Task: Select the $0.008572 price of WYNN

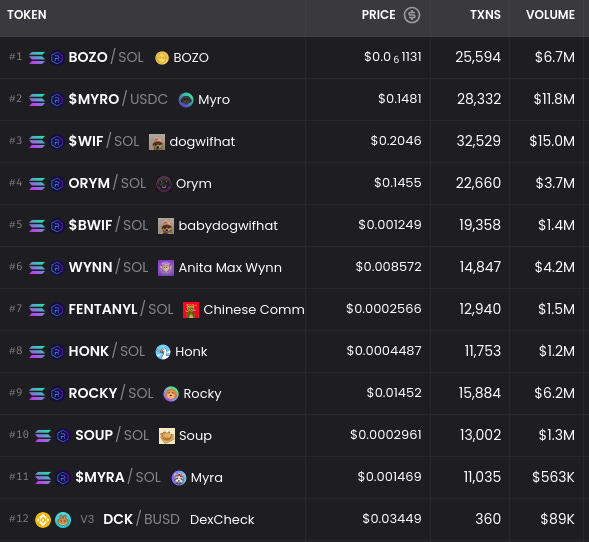Action: pyautogui.click(x=388, y=267)
